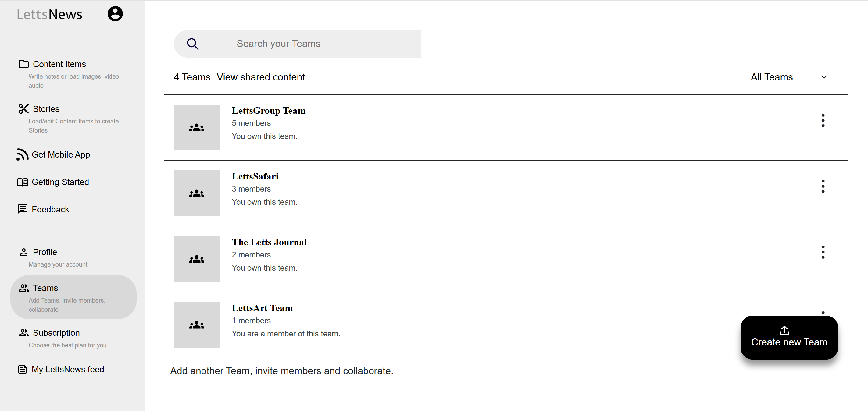868x411 pixels.
Task: Open three-dot menu for LettsSafari
Action: (x=823, y=186)
